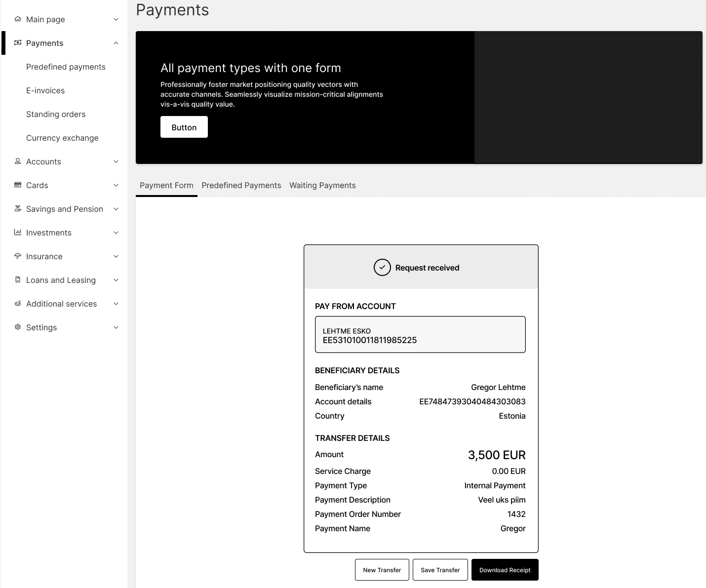This screenshot has height=588, width=706.
Task: Expand the Insurance chevron
Action: (x=116, y=256)
